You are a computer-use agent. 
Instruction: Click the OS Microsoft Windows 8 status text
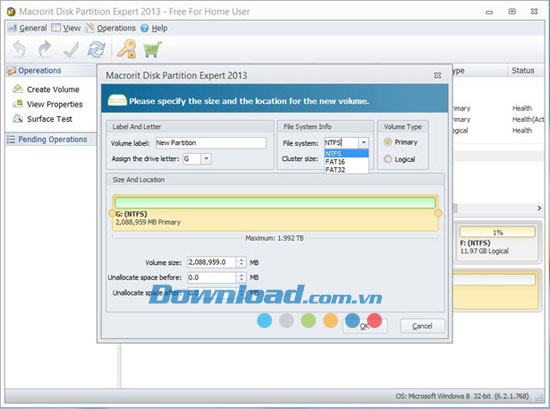(x=462, y=396)
